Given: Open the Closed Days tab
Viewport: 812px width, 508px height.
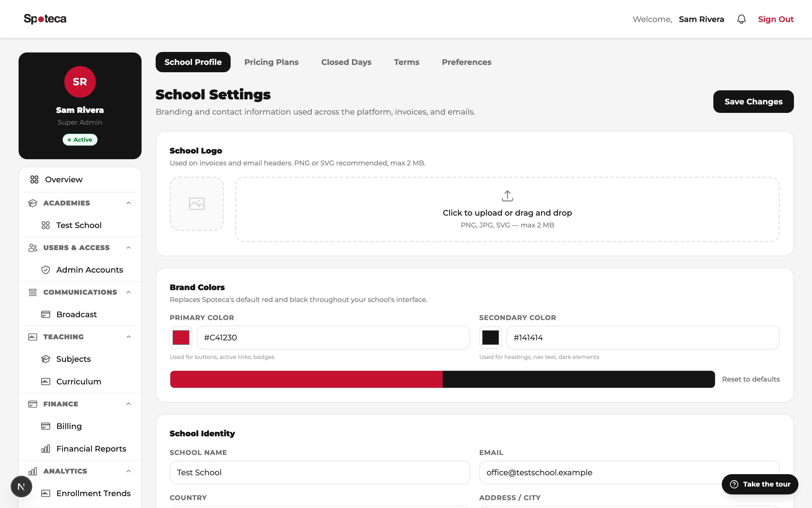Looking at the screenshot, I should tap(346, 62).
